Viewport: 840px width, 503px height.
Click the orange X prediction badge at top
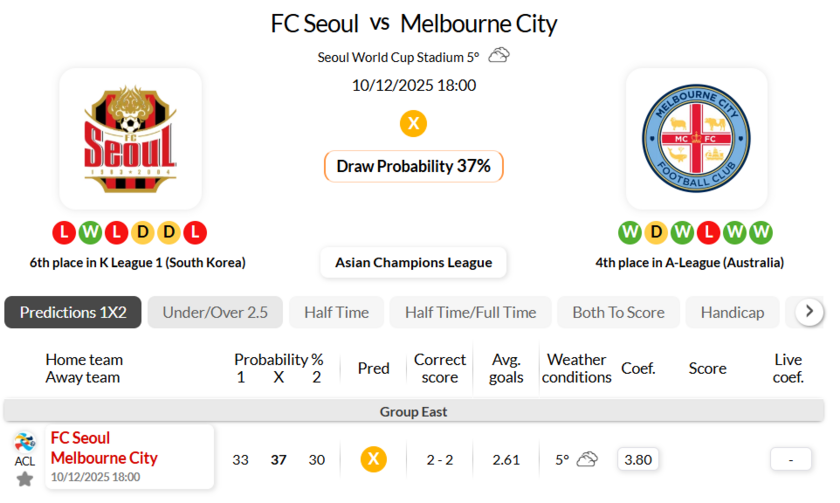click(413, 124)
